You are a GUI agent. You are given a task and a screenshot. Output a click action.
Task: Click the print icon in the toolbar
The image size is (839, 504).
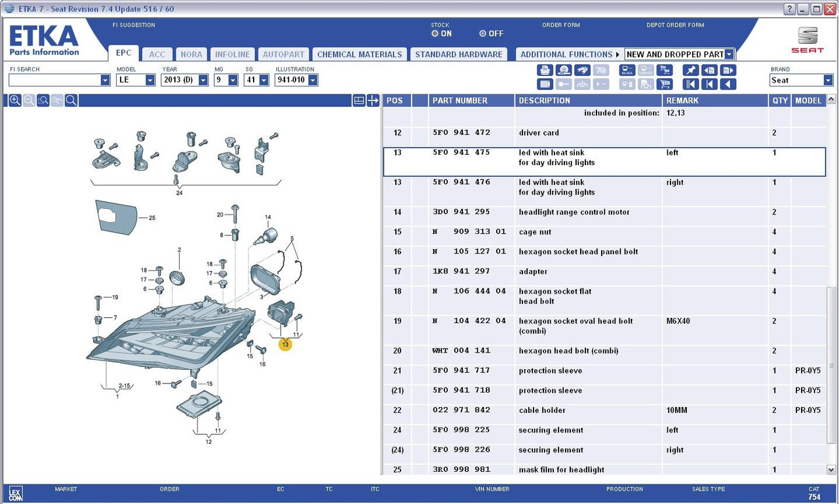(545, 70)
